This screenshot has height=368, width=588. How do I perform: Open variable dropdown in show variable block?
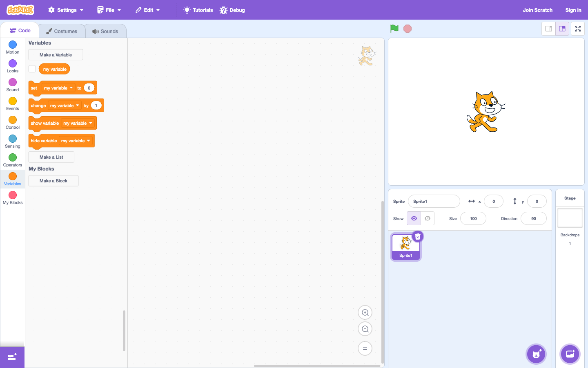(x=78, y=123)
